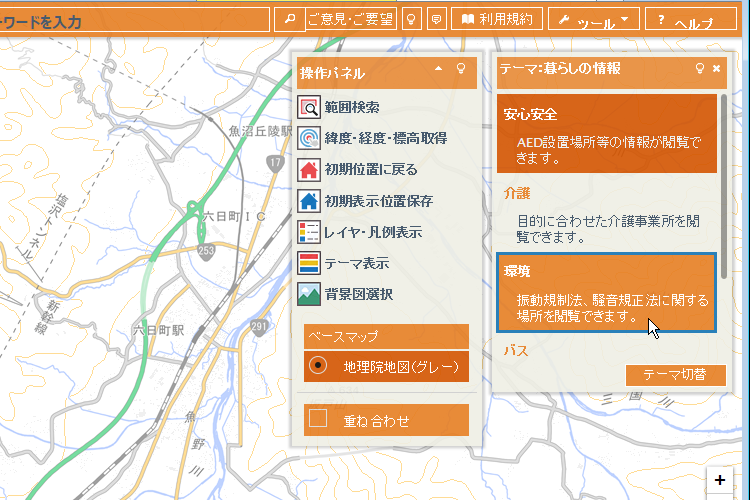This screenshot has width=750, height=500.
Task: Click 魚沼丘陵駅 label on map
Action: pyautogui.click(x=261, y=131)
